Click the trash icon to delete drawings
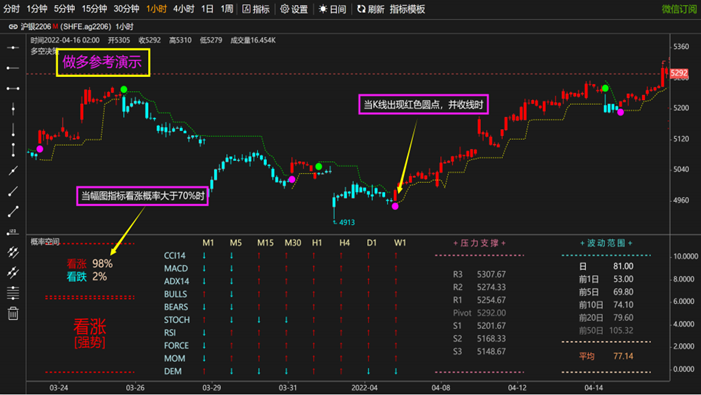The image size is (701, 395). point(13,314)
